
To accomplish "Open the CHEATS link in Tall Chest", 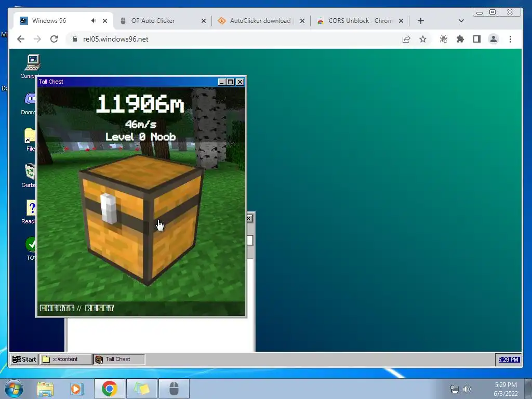I will tap(57, 308).
